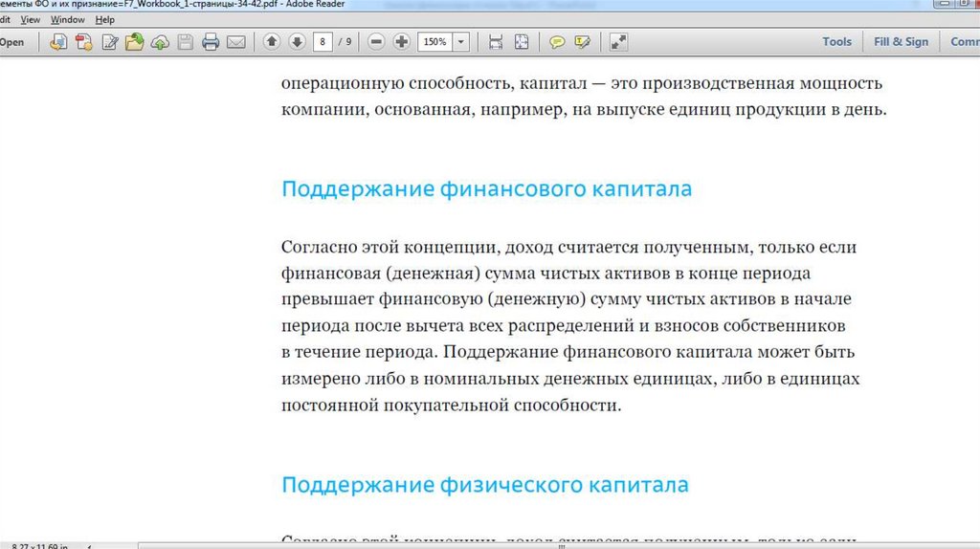The width and height of the screenshot is (980, 549).
Task: Click the text 'постоянной покупательной способности.'
Action: pos(452,406)
